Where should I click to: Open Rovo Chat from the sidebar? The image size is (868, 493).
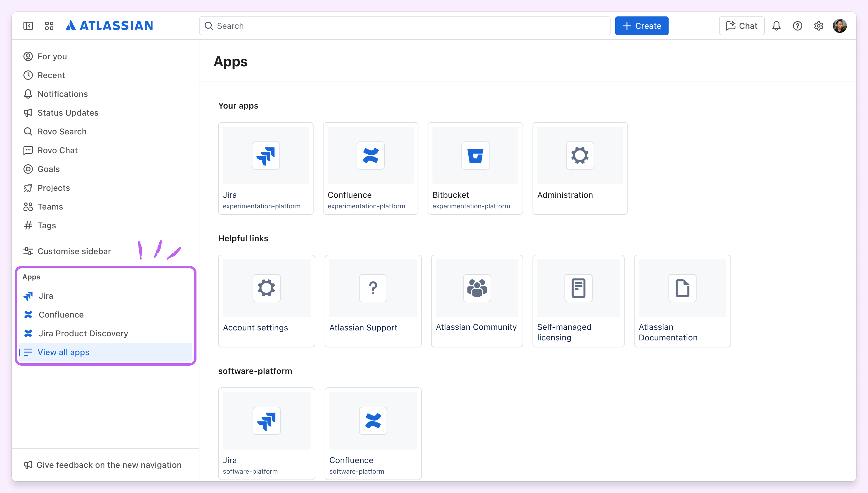pyautogui.click(x=57, y=150)
